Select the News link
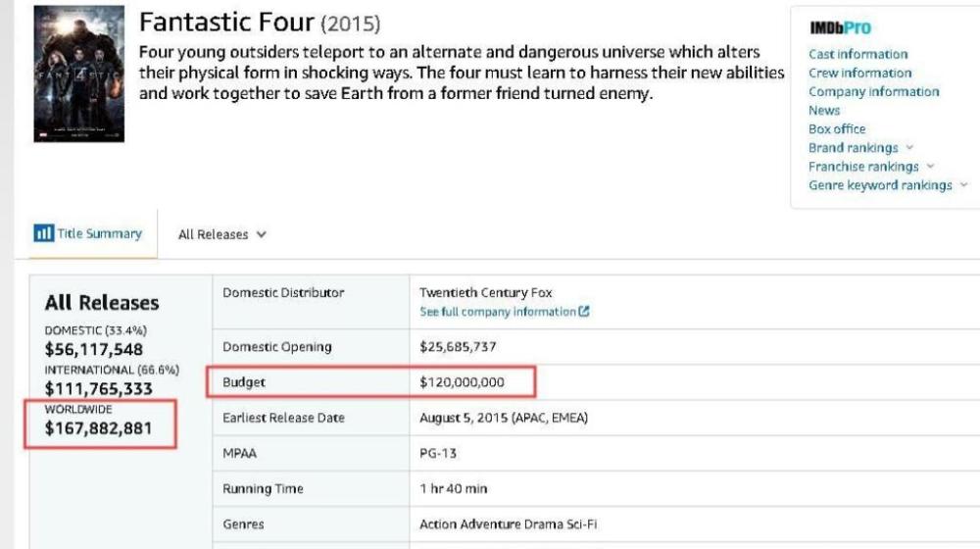The width and height of the screenshot is (980, 549). pos(824,110)
